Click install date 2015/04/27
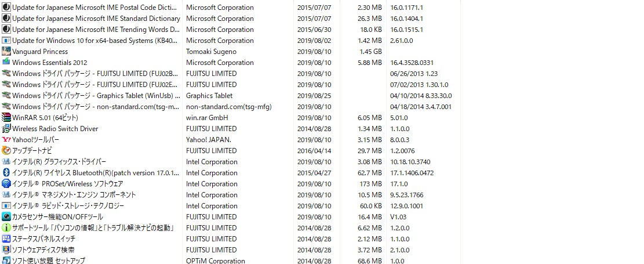 point(314,173)
